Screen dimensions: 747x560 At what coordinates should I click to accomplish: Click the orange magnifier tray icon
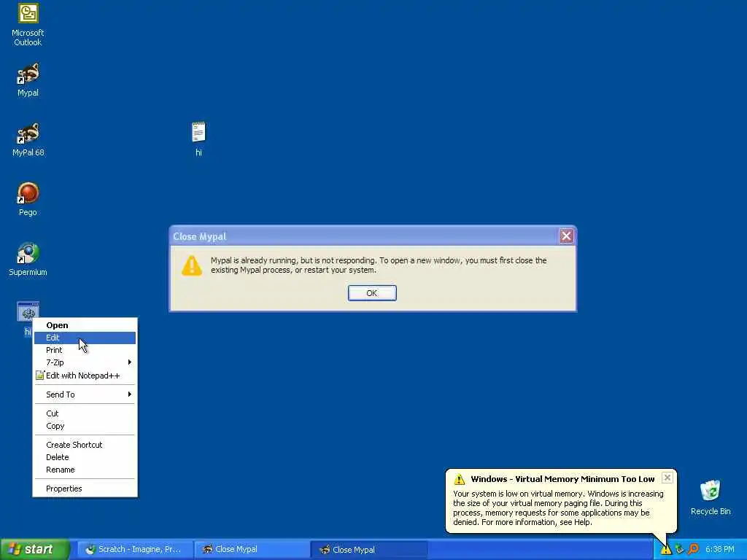click(693, 550)
